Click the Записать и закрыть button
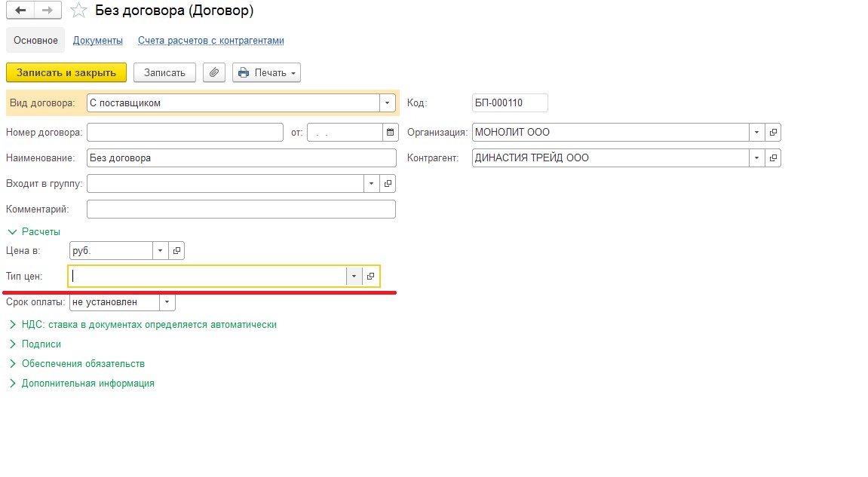This screenshot has height=477, width=868. pos(66,72)
